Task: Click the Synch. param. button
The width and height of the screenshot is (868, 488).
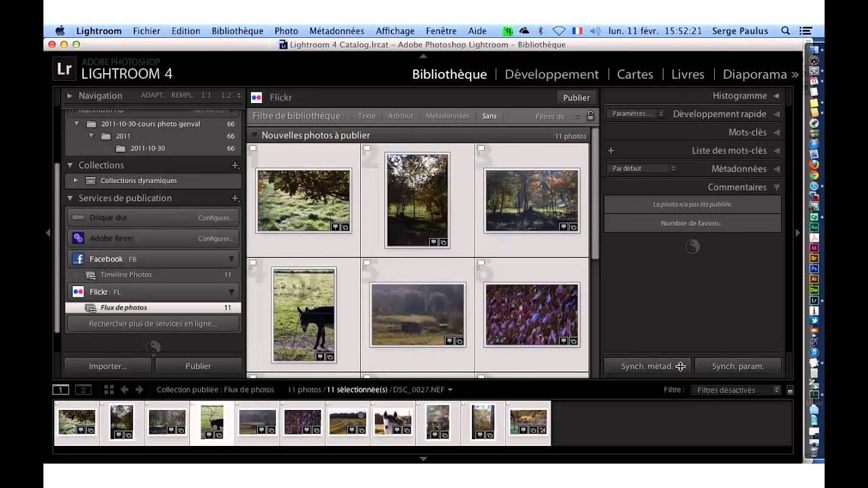Action: [x=738, y=367]
